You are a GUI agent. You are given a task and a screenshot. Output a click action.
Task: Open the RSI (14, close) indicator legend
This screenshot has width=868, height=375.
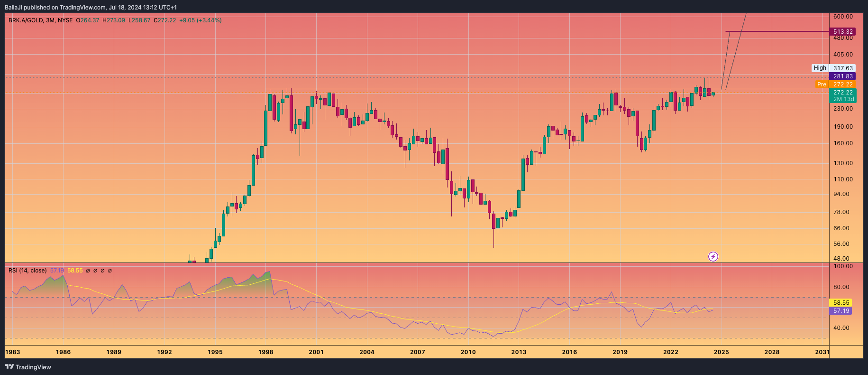coord(27,271)
